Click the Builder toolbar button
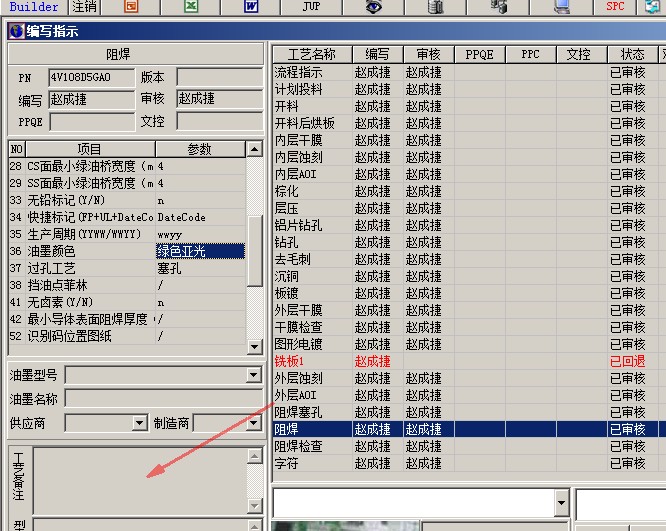 point(34,6)
